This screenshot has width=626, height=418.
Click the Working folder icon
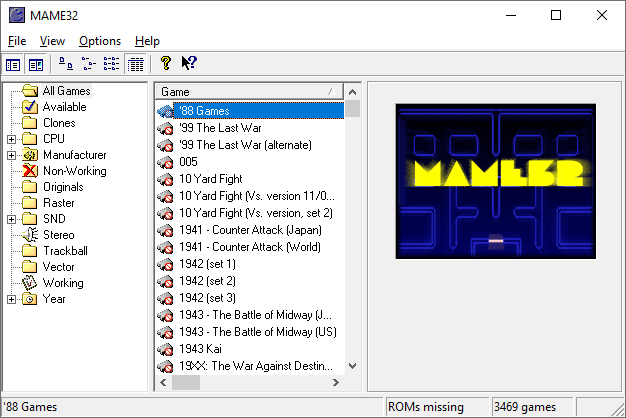click(30, 283)
